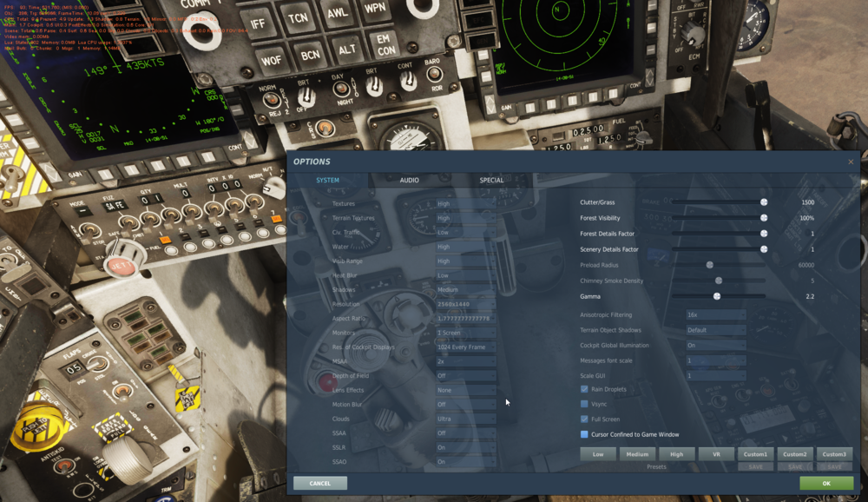Click the Clutter/Grass slider handle
This screenshot has width=868, height=502.
(x=764, y=202)
